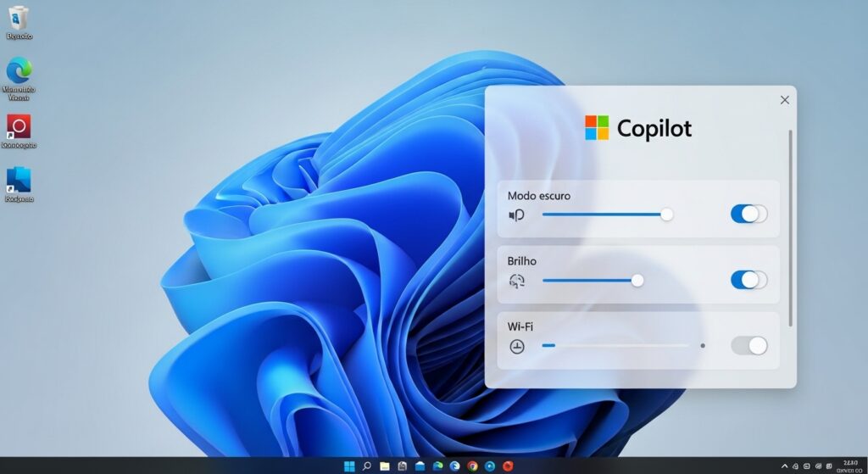
Task: Click the Wi-Fi slider track
Action: [616, 345]
